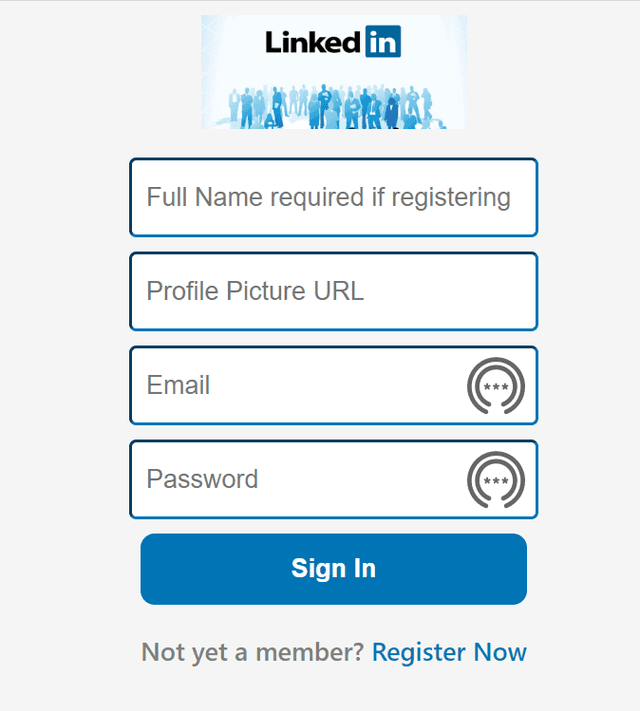Show saved passwords via the Password field's circular icon
The height and width of the screenshot is (711, 640).
[x=495, y=480]
